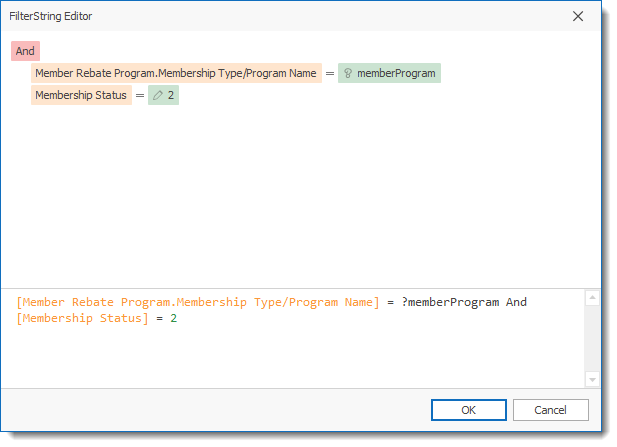Click scroll down arrow in the text pane
The width and height of the screenshot is (617, 447).
point(592,379)
